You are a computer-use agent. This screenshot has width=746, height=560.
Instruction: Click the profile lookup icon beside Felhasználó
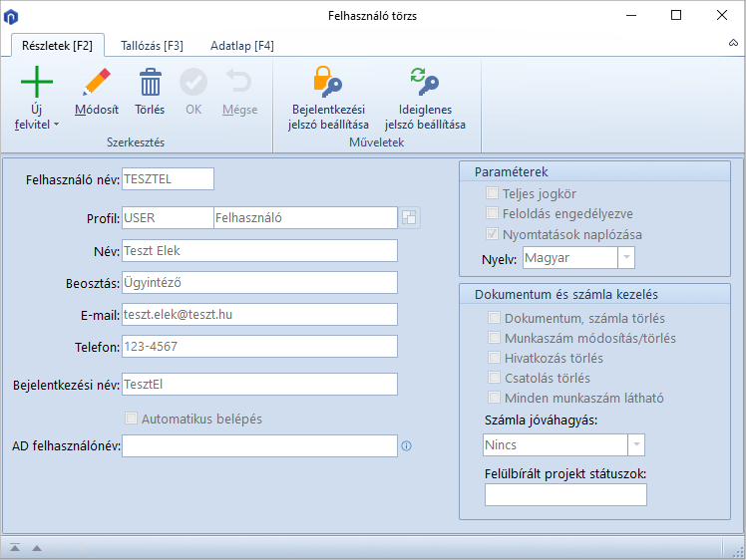[x=409, y=218]
